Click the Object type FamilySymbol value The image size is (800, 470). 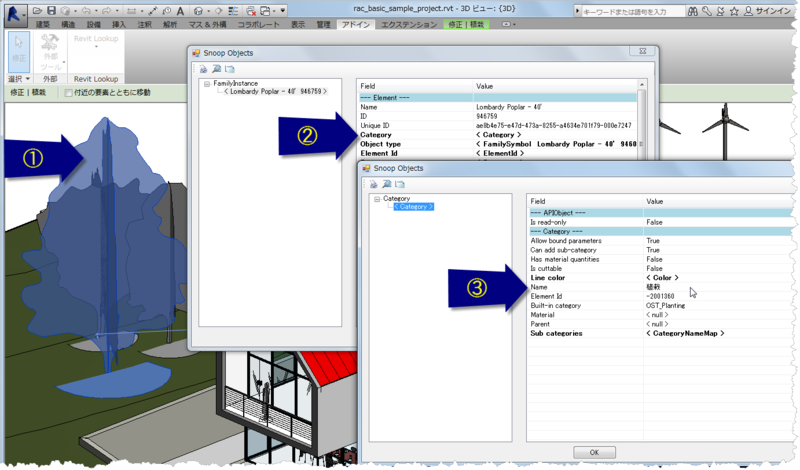(x=556, y=144)
